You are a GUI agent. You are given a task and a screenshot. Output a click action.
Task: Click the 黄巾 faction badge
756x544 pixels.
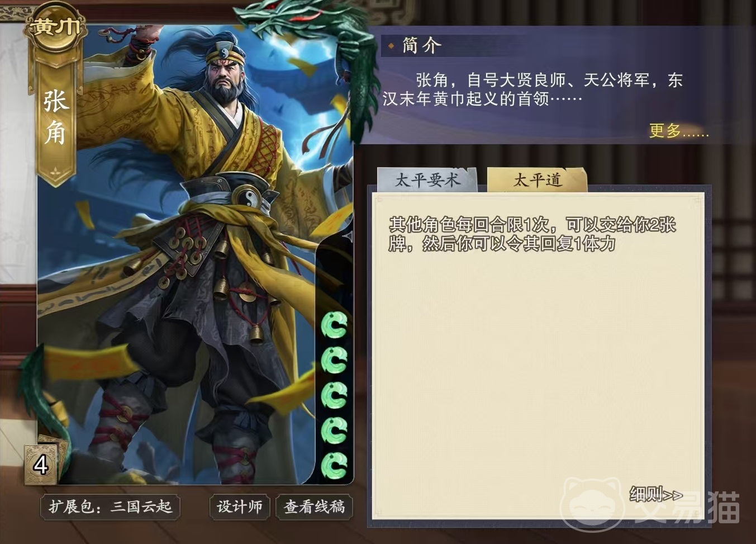tap(56, 27)
